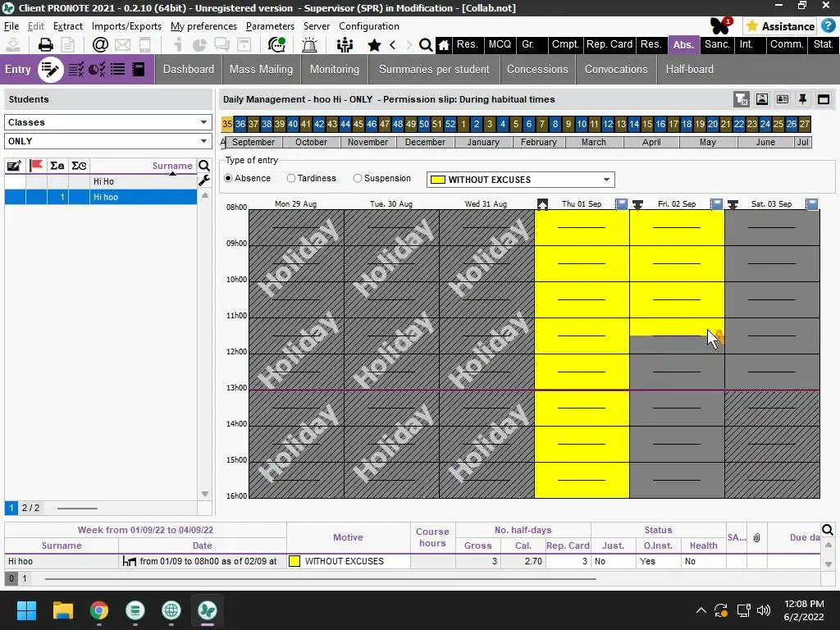
Task: Open the Parameters menu
Action: click(x=270, y=25)
